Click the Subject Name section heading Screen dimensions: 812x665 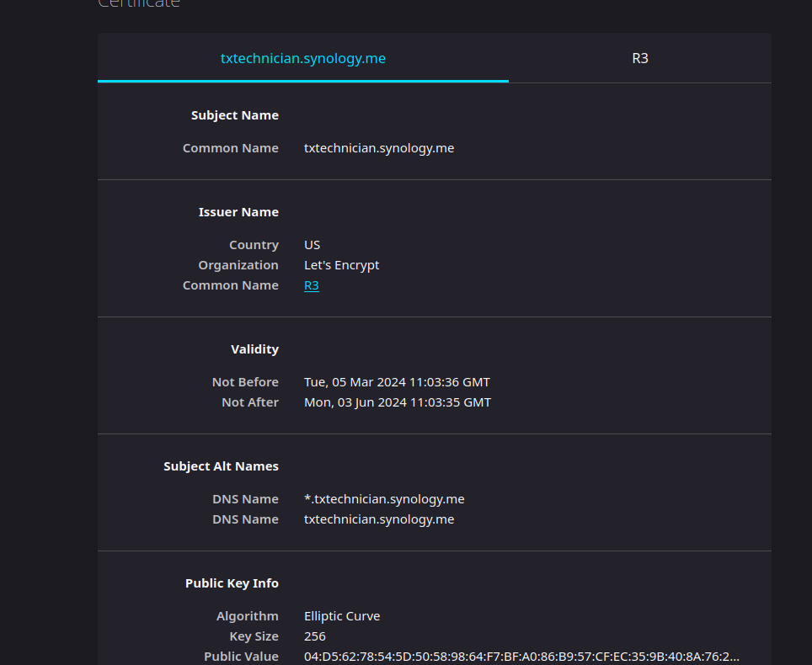click(235, 115)
